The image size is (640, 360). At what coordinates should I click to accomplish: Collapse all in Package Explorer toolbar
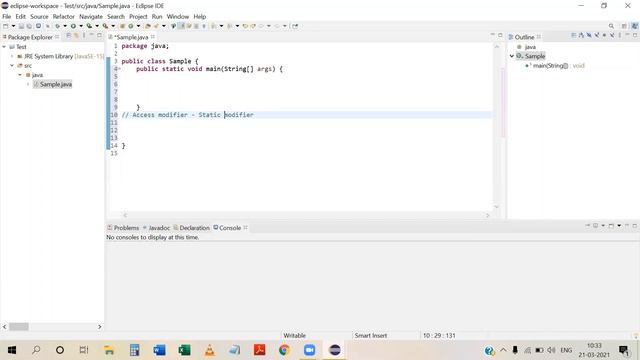[69, 36]
